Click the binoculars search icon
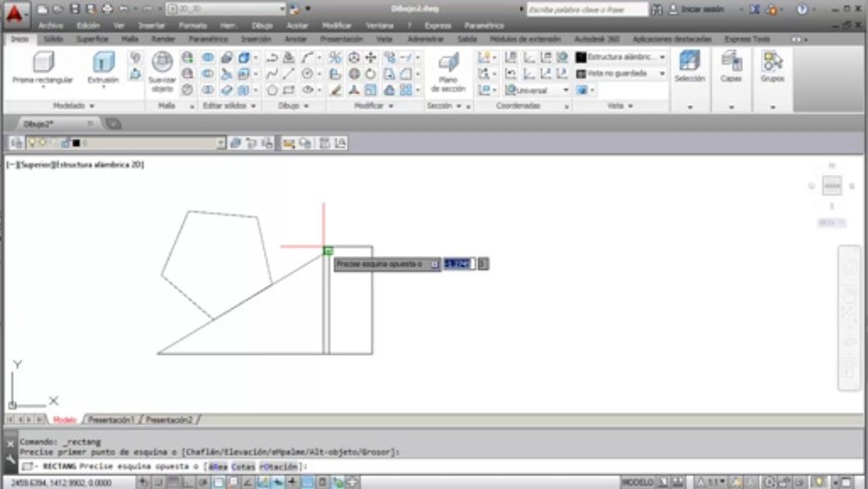 click(x=656, y=10)
